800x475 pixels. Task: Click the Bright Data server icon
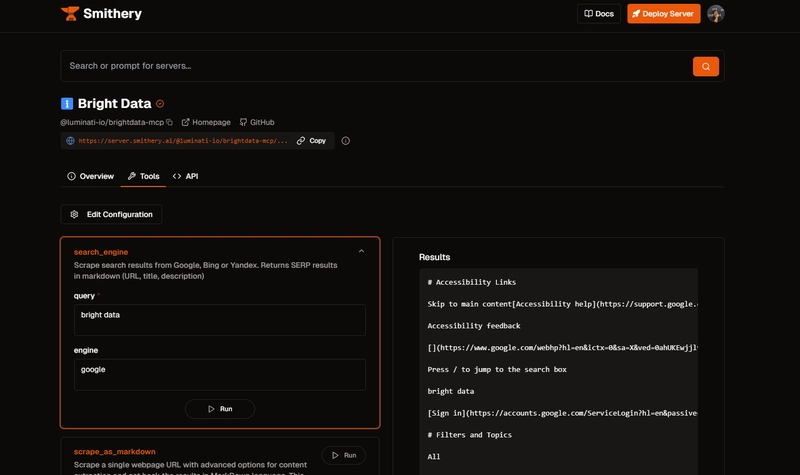pos(67,104)
